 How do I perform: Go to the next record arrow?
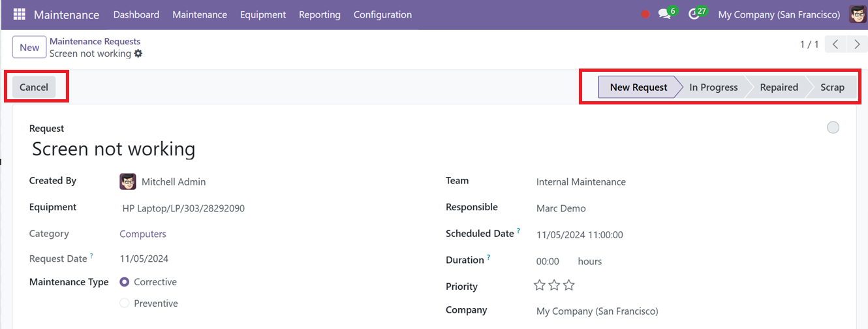tap(856, 44)
